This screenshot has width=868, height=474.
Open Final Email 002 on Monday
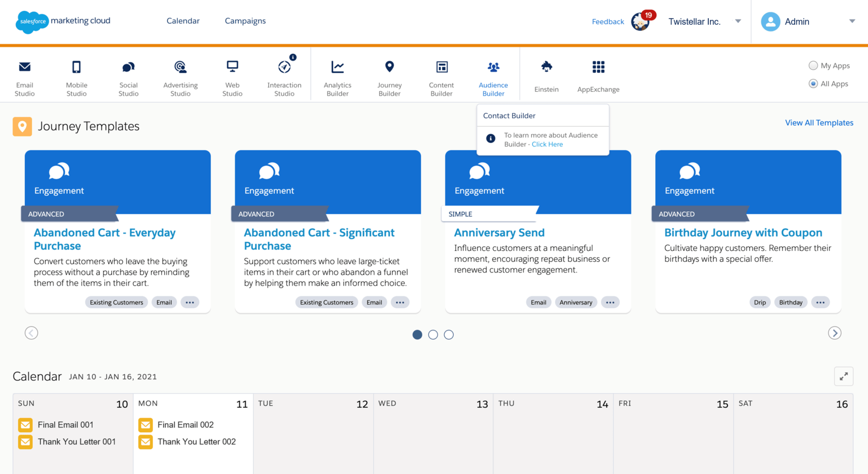tap(185, 424)
